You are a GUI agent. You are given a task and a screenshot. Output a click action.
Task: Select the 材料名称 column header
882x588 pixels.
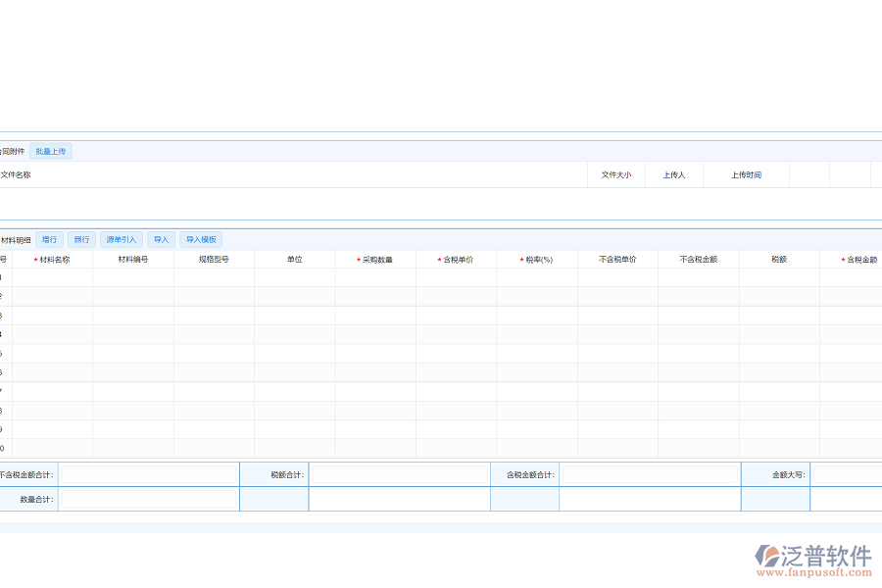click(x=53, y=260)
